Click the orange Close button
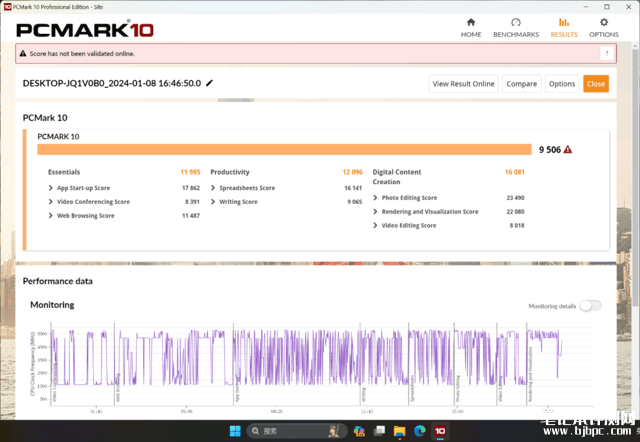Screen dimensions: 640x442 point(596,84)
